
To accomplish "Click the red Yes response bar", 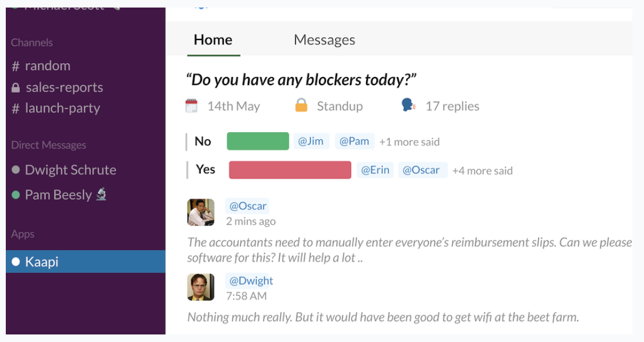I will 290,170.
